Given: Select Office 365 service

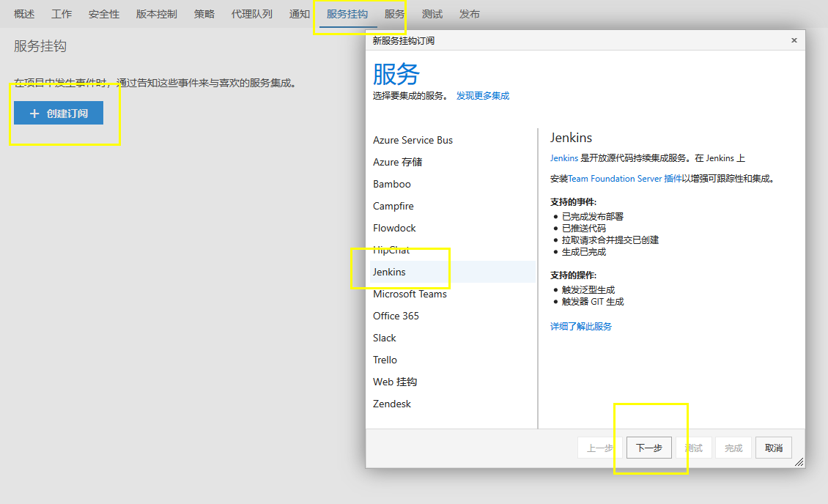Looking at the screenshot, I should [453, 316].
